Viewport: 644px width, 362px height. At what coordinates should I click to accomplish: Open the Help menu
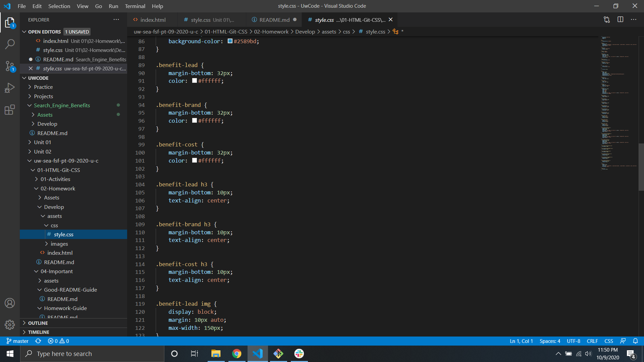point(157,6)
